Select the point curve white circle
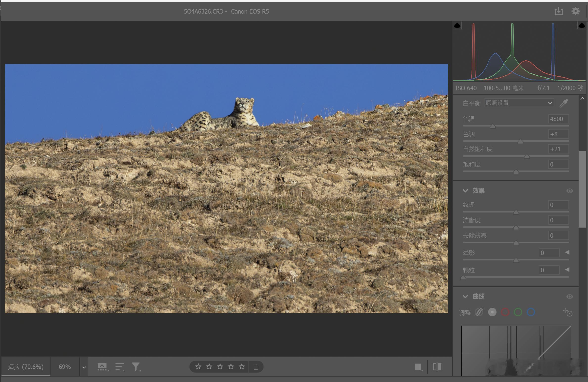This screenshot has width=588, height=382. [x=492, y=312]
